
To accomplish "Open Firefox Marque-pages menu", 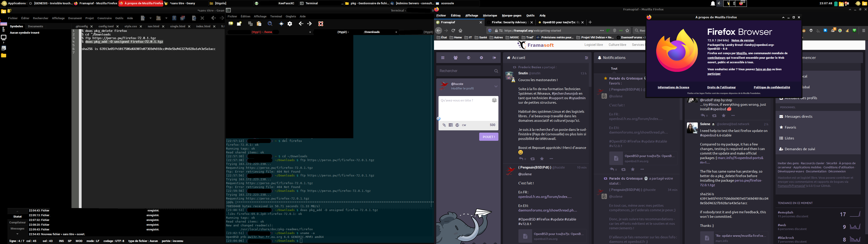I will pos(512,16).
